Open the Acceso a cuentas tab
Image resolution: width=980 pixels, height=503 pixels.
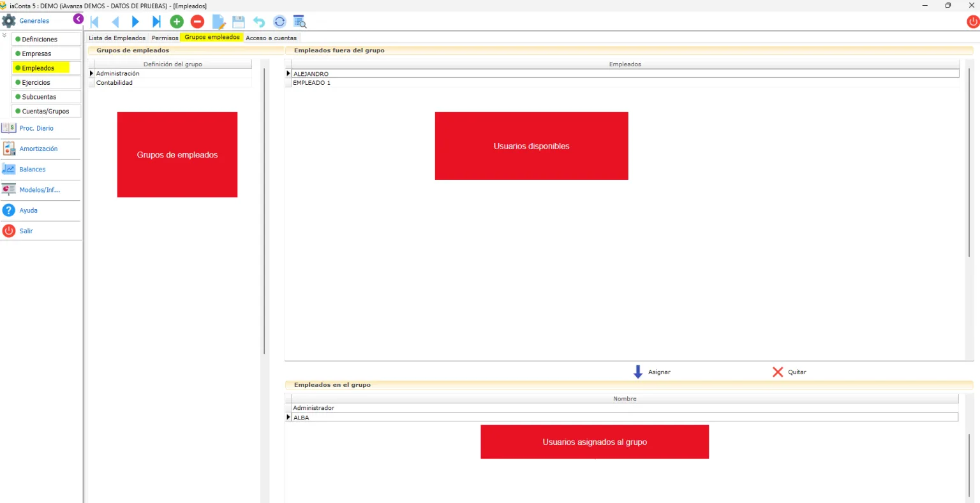coord(271,38)
